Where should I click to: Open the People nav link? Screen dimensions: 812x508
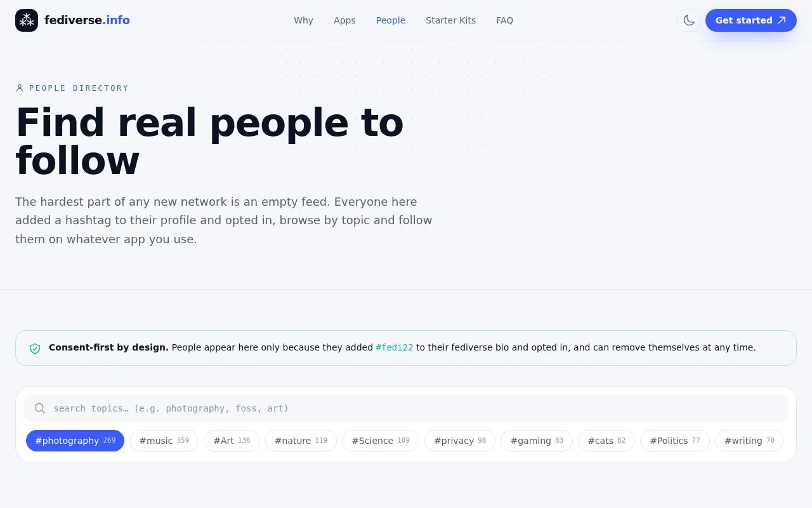click(x=391, y=20)
